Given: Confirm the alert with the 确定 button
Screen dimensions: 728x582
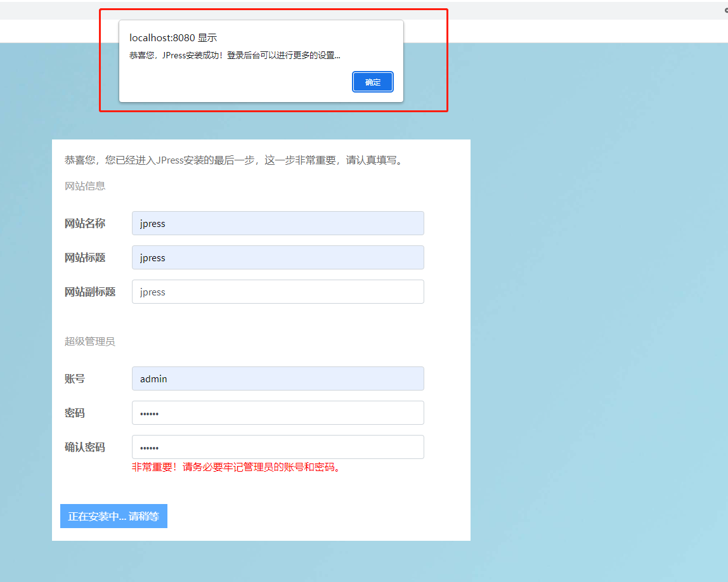Looking at the screenshot, I should coord(372,82).
